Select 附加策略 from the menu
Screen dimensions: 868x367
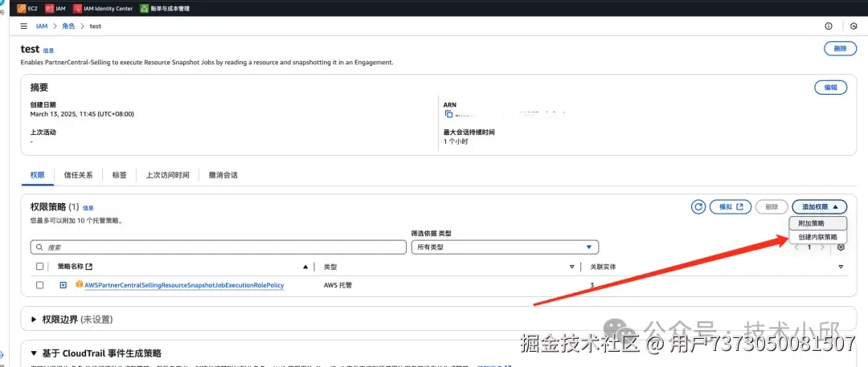pos(818,223)
